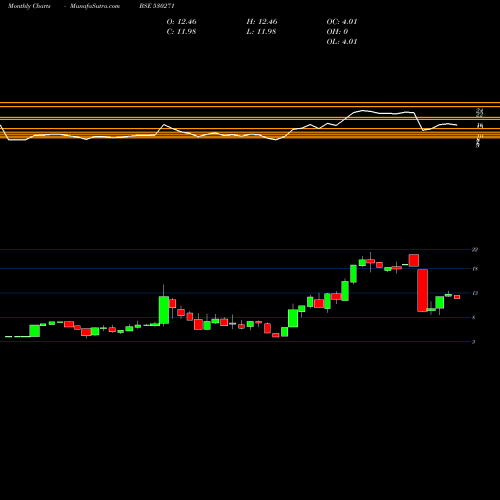500x500 pixels.
Task: Click the price axis label 3
Action: [x=474, y=342]
